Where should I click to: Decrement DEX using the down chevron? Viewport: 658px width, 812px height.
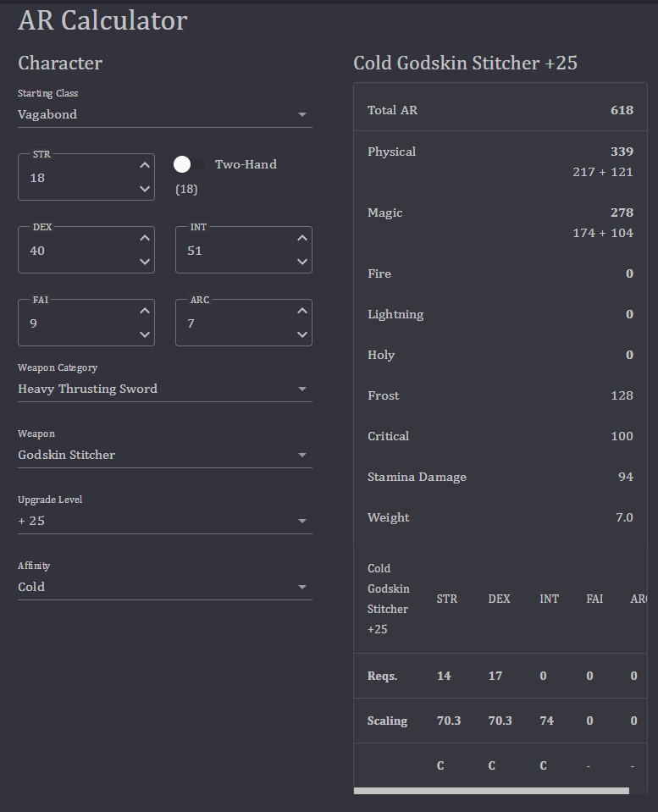coord(145,262)
